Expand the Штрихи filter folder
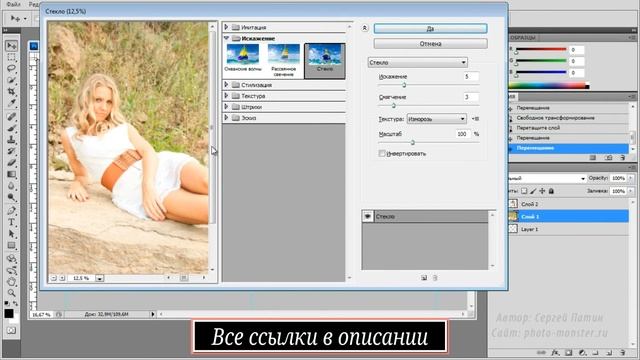 coord(227,107)
